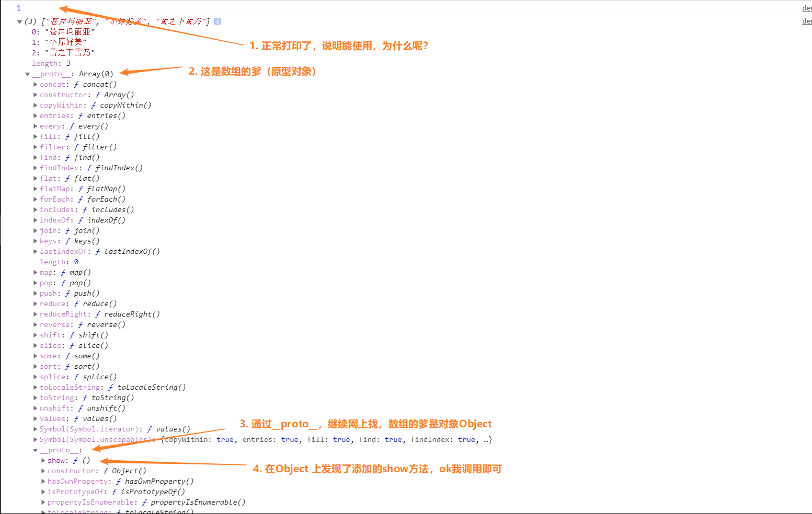Expand the fill function entry
The width and height of the screenshot is (812, 514).
click(x=35, y=136)
